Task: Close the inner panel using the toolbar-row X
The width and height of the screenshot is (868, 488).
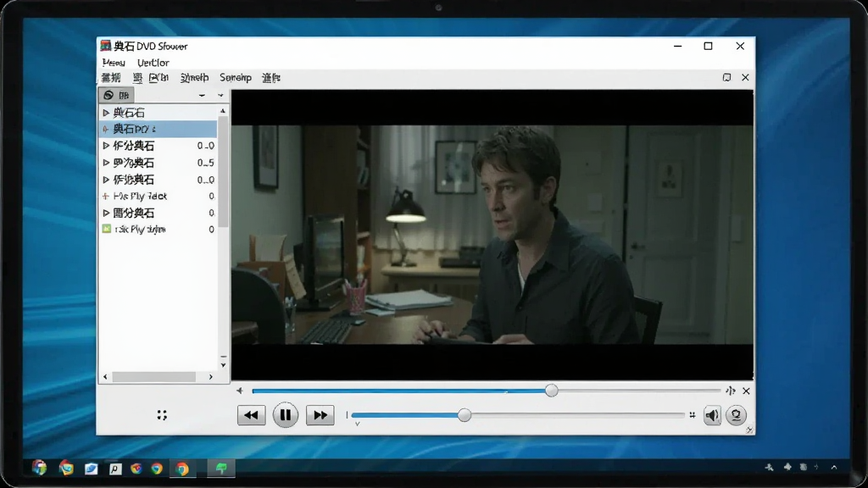Action: pyautogui.click(x=745, y=77)
